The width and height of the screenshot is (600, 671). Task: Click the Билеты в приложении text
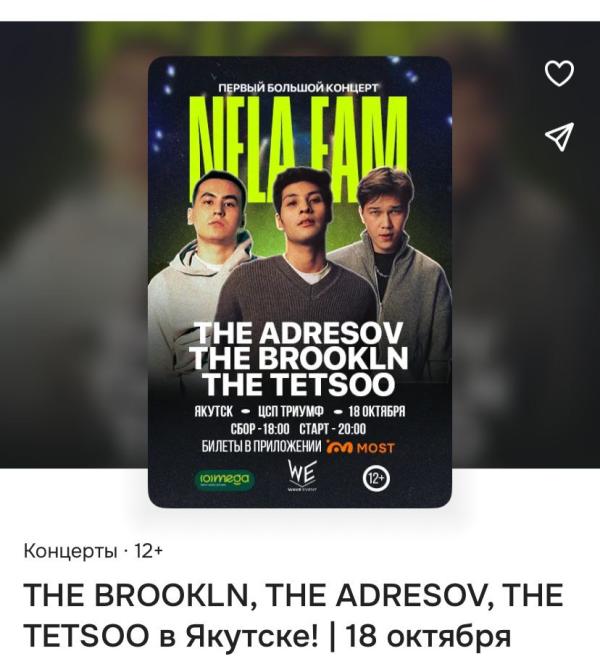click(x=261, y=447)
